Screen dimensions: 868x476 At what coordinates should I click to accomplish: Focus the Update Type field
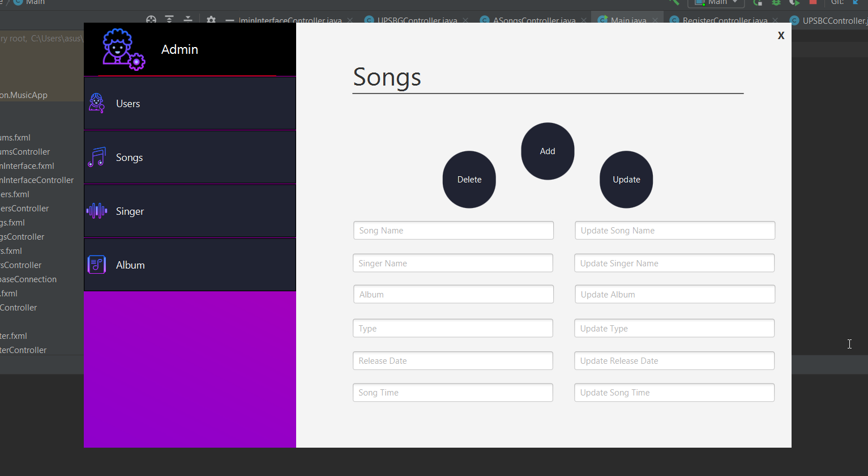click(674, 328)
